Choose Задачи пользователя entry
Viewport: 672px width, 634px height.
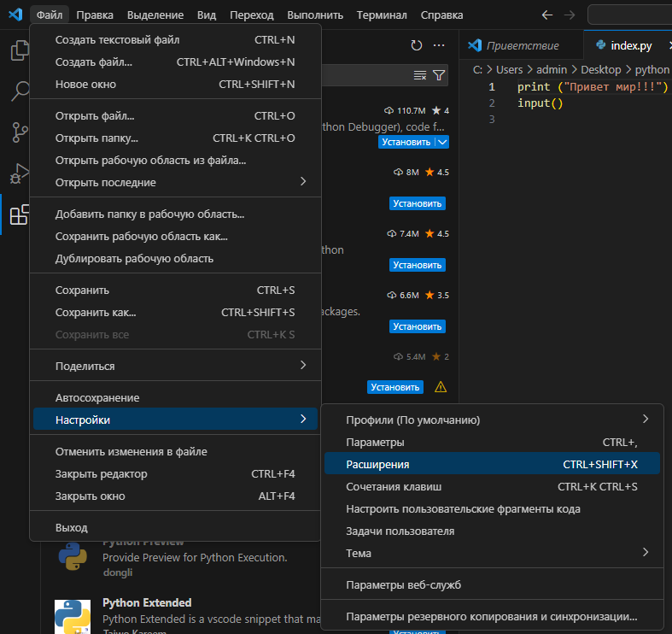[492, 531]
